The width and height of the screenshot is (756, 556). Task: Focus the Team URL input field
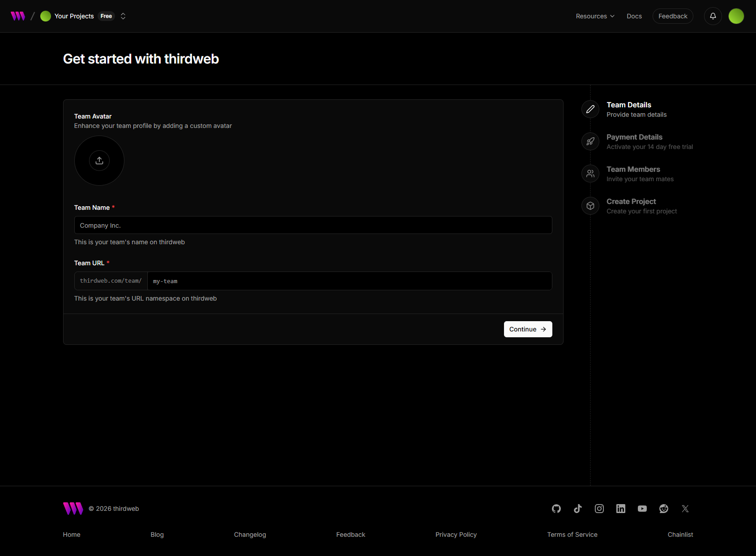tap(350, 281)
